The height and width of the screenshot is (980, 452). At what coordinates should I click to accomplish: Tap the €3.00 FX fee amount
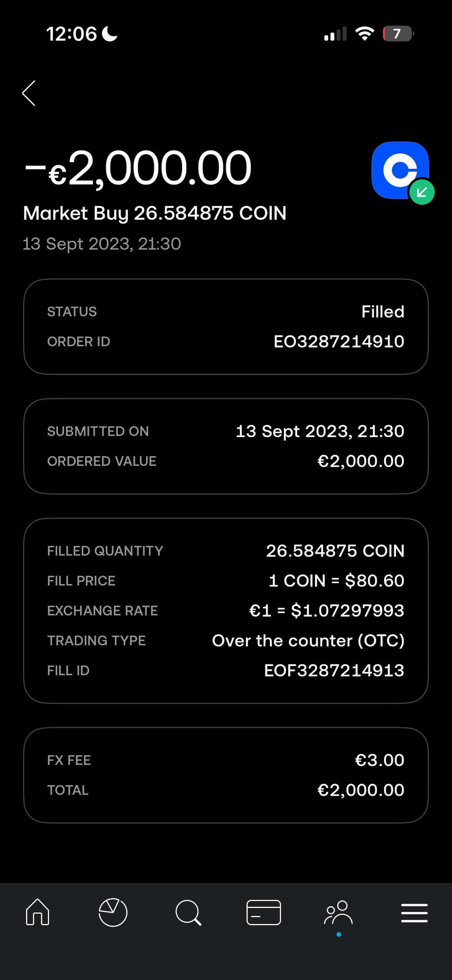tap(379, 760)
